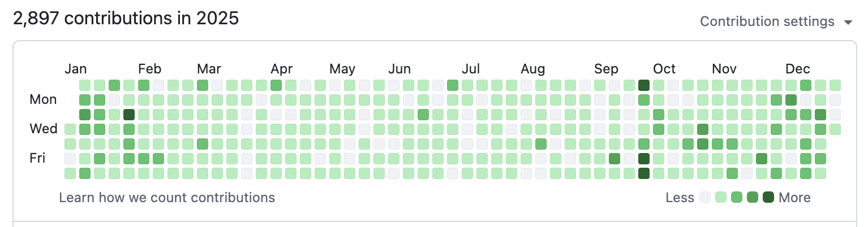
Task: Click the darkest green legend swatch beside More
Action: 768,198
